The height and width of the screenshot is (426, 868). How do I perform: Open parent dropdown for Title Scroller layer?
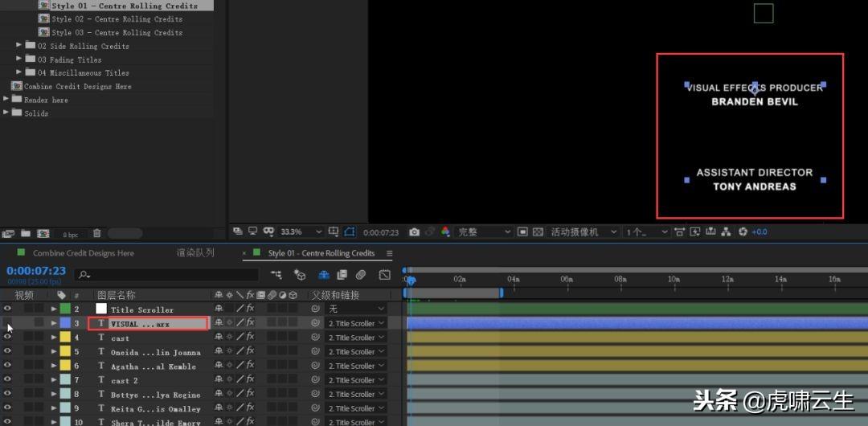click(357, 309)
